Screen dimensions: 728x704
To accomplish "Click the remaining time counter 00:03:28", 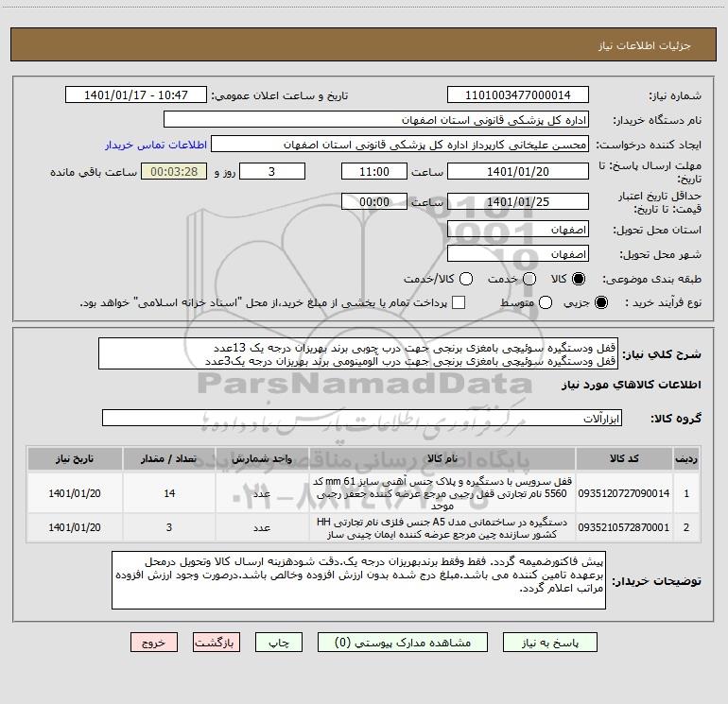I will pyautogui.click(x=174, y=171).
